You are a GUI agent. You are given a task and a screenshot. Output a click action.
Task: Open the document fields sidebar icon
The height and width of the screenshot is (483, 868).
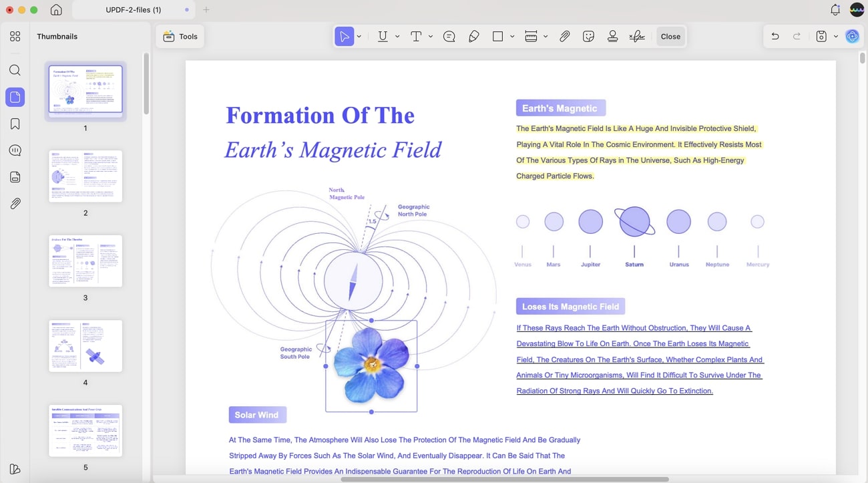pyautogui.click(x=15, y=177)
